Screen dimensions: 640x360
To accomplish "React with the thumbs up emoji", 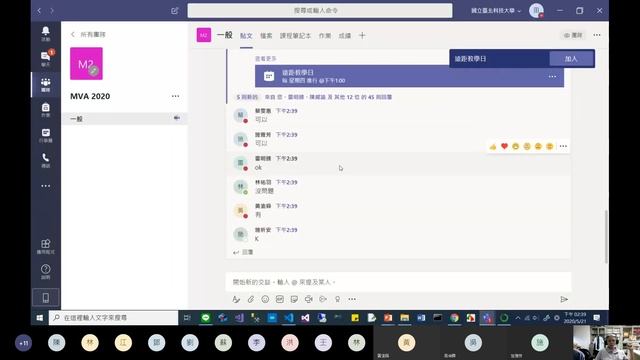I will [493, 146].
